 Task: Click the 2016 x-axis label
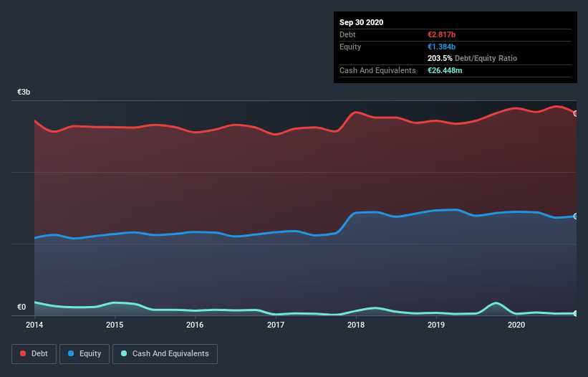tap(195, 325)
